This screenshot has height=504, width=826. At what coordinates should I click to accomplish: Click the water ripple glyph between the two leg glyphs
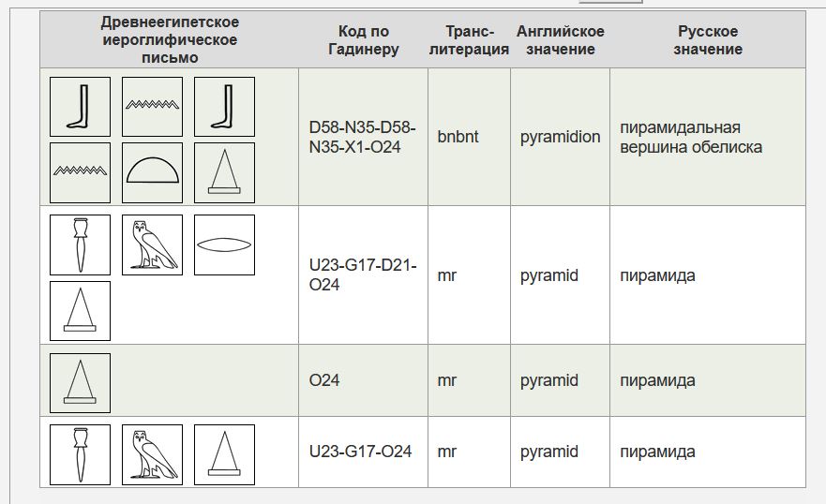click(x=152, y=107)
